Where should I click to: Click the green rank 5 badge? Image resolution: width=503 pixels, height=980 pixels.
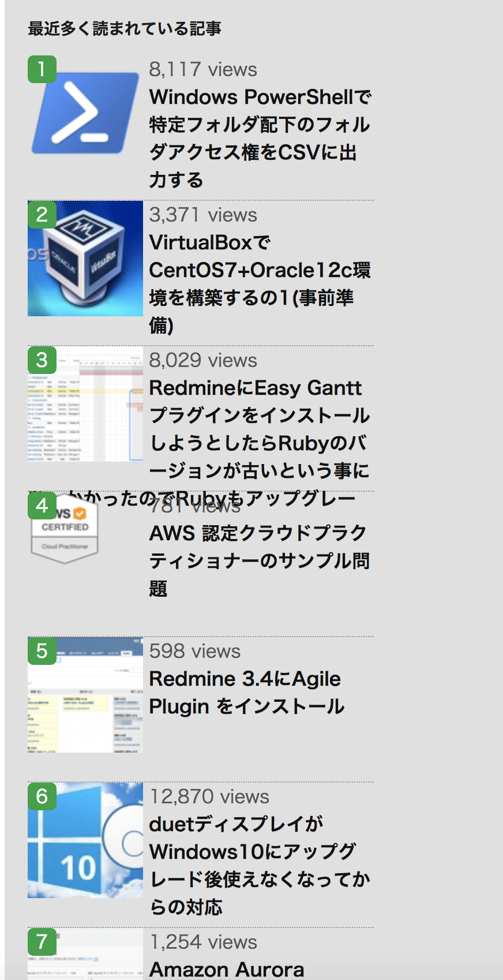click(x=42, y=651)
